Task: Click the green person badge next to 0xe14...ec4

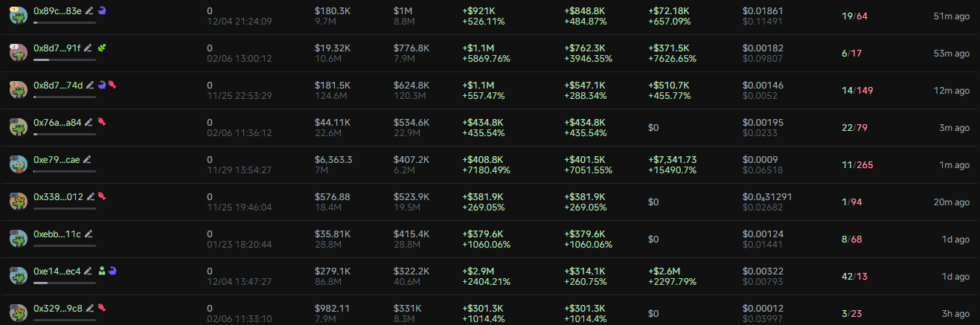Action: click(x=103, y=271)
